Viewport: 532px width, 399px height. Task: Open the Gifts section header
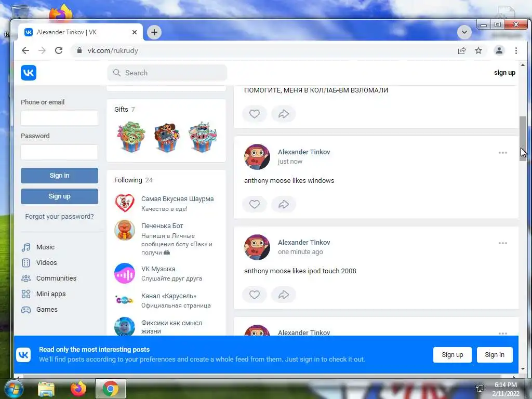tap(125, 109)
